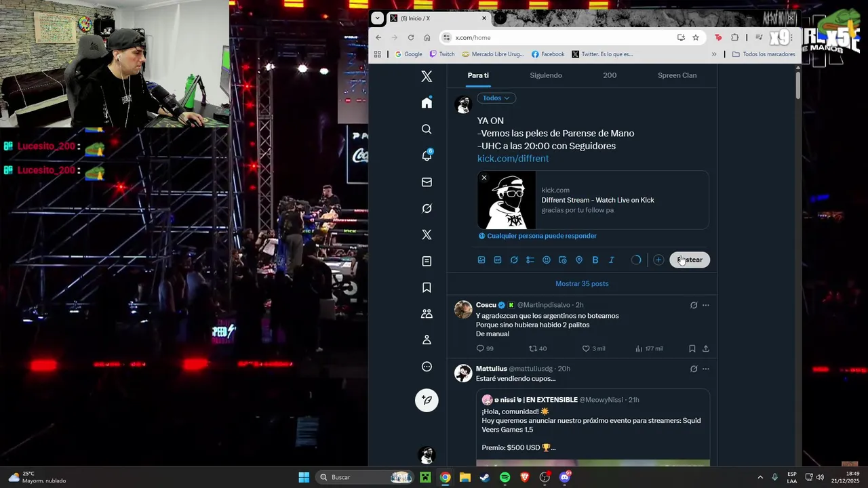This screenshot has height=488, width=868.
Task: Open Chrome tab search dropdown arrow
Action: coord(378,18)
